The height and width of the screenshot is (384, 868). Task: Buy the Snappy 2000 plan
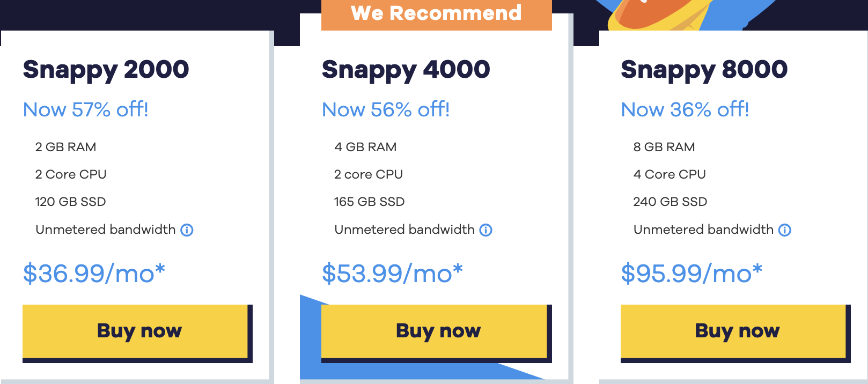click(137, 331)
